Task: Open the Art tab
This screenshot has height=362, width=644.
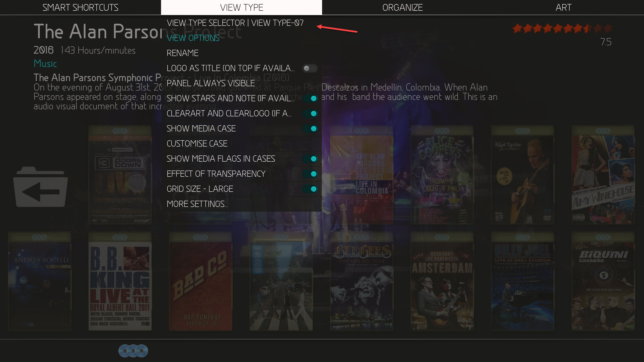Action: [563, 8]
